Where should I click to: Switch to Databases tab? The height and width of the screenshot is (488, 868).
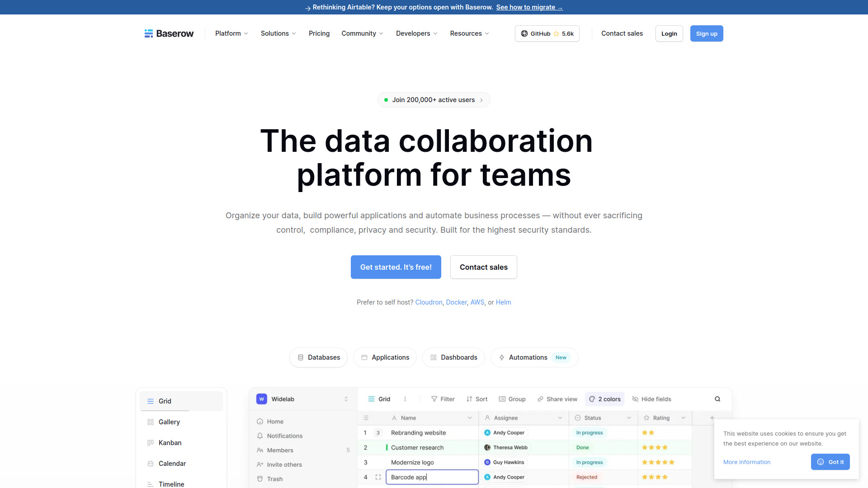[x=319, y=357]
